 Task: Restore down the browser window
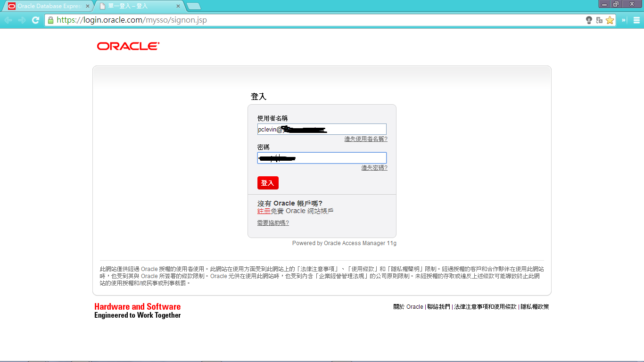pos(616,4)
